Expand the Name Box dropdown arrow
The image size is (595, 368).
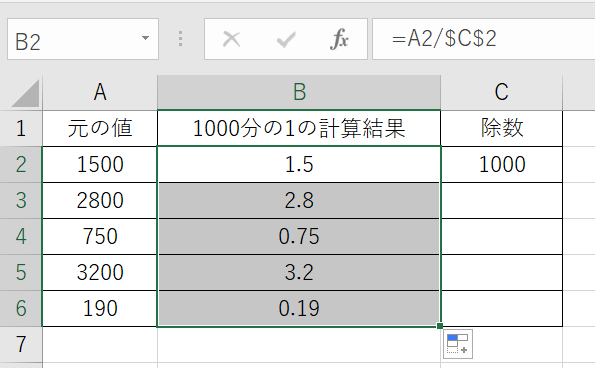[145, 38]
